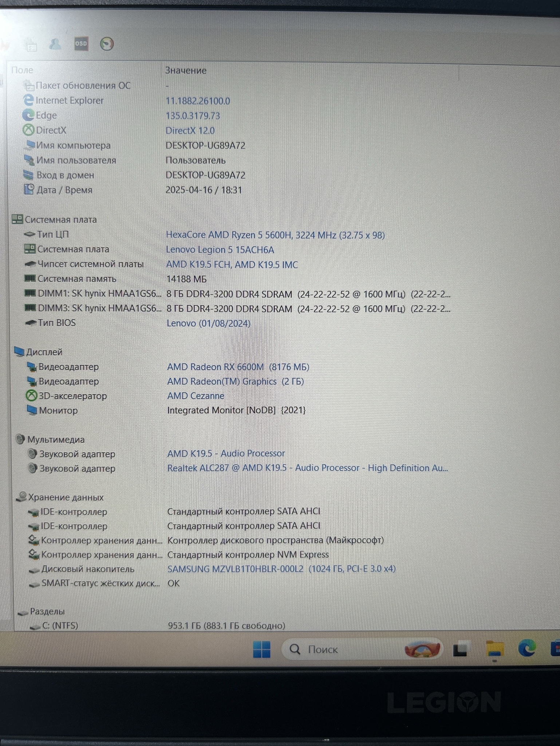Viewport: 560px width, 746px height.
Task: Click the icon beside SMART-статус row
Action: pos(35,584)
